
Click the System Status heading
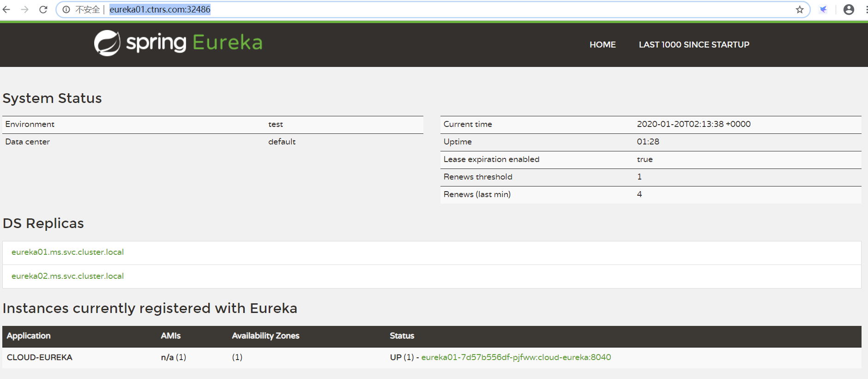click(52, 98)
